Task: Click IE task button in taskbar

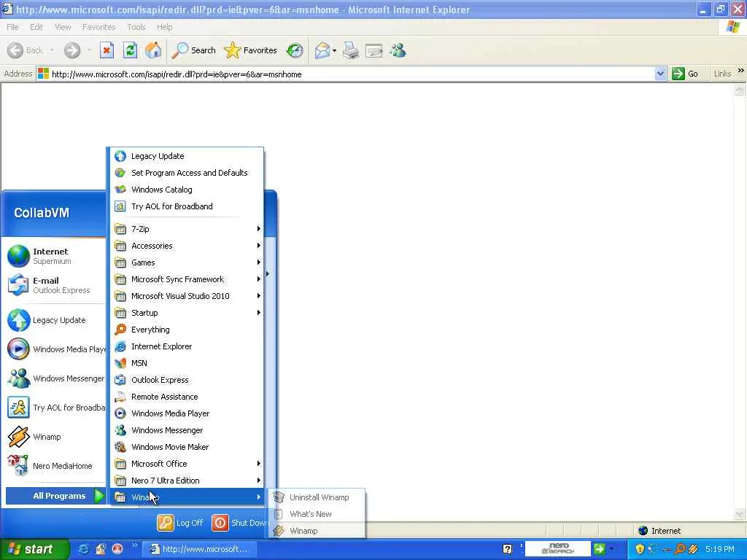Action: [x=200, y=549]
